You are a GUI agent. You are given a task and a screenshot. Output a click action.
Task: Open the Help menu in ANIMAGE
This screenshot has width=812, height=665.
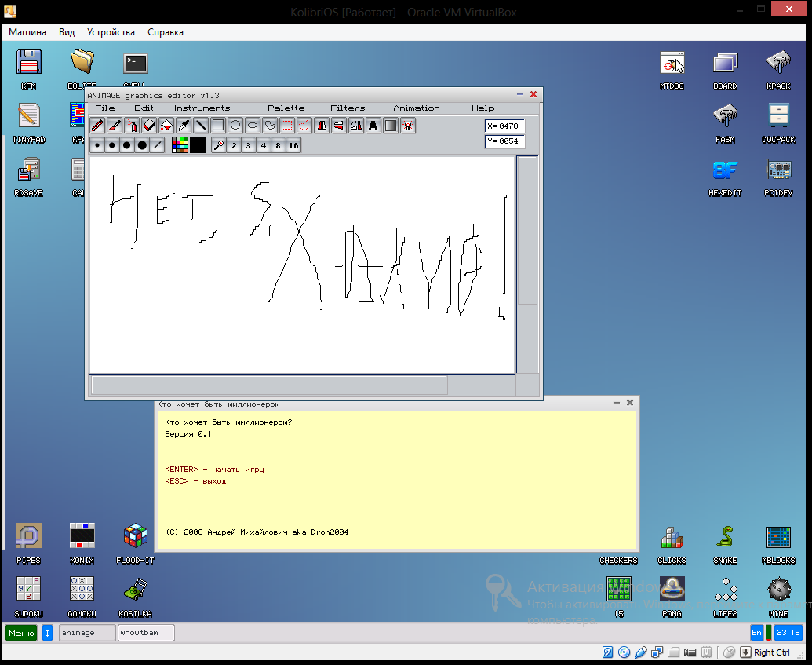tap(482, 108)
